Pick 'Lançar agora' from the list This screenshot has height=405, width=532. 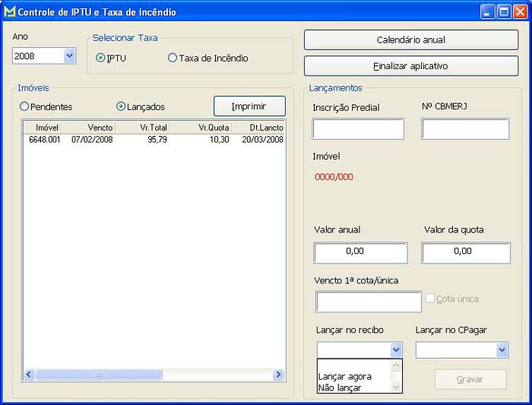click(344, 377)
